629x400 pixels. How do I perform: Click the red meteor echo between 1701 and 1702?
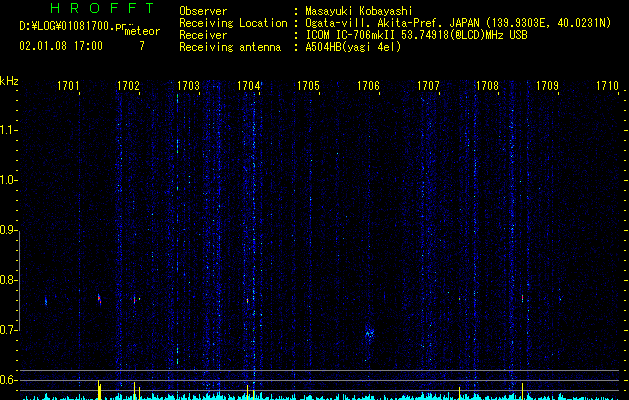[x=99, y=299]
